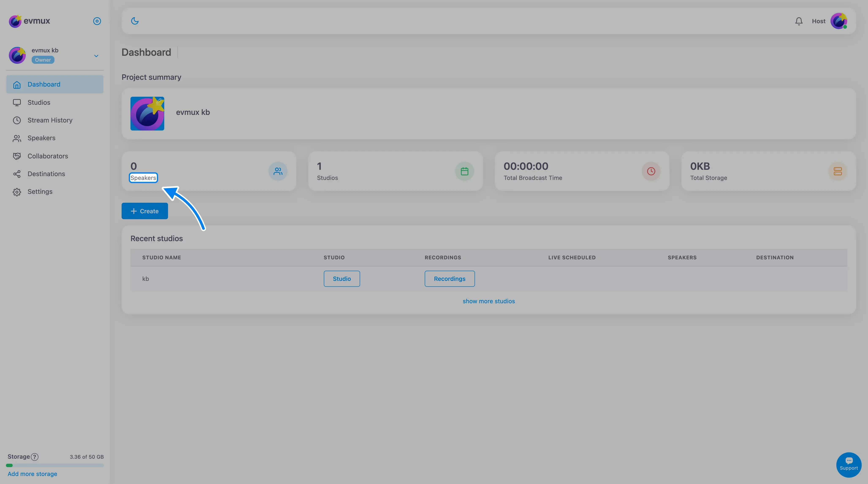Click Destinations share icon
Viewport: 868px width, 484px height.
[x=17, y=174]
